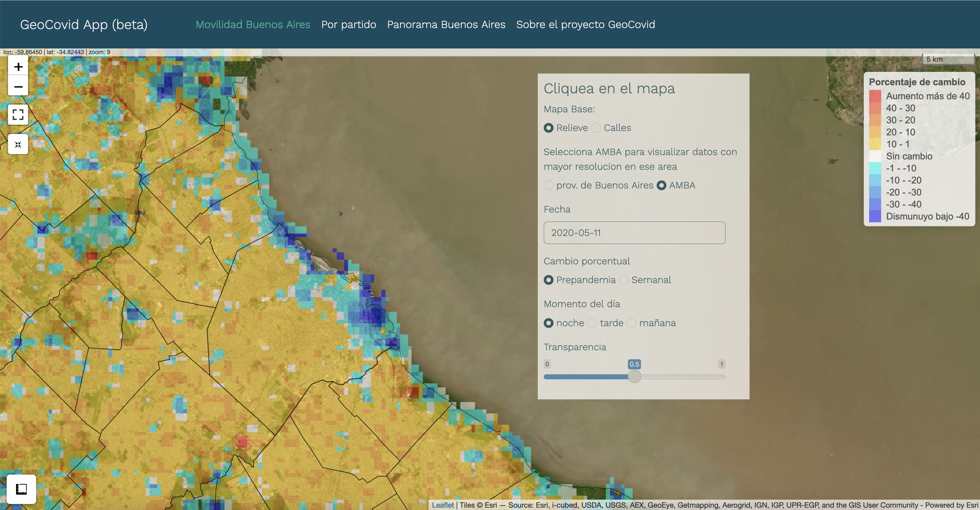Screen dimensions: 980x510
Task: Choose prov. de Buenos Aires area
Action: point(548,185)
